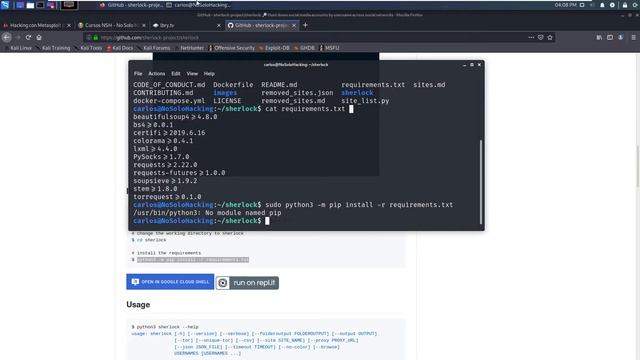640x360 pixels.
Task: Click the Dockerfile name in terminal listing
Action: (233, 85)
